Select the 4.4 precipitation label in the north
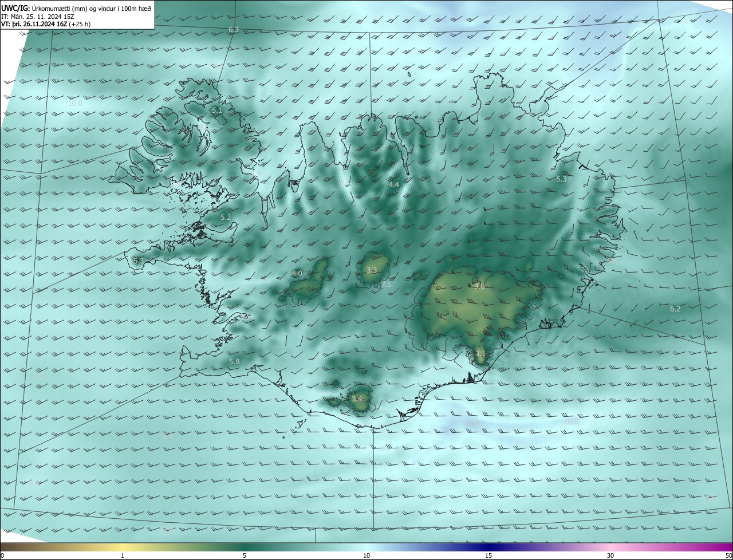The height and width of the screenshot is (560, 733). point(394,185)
